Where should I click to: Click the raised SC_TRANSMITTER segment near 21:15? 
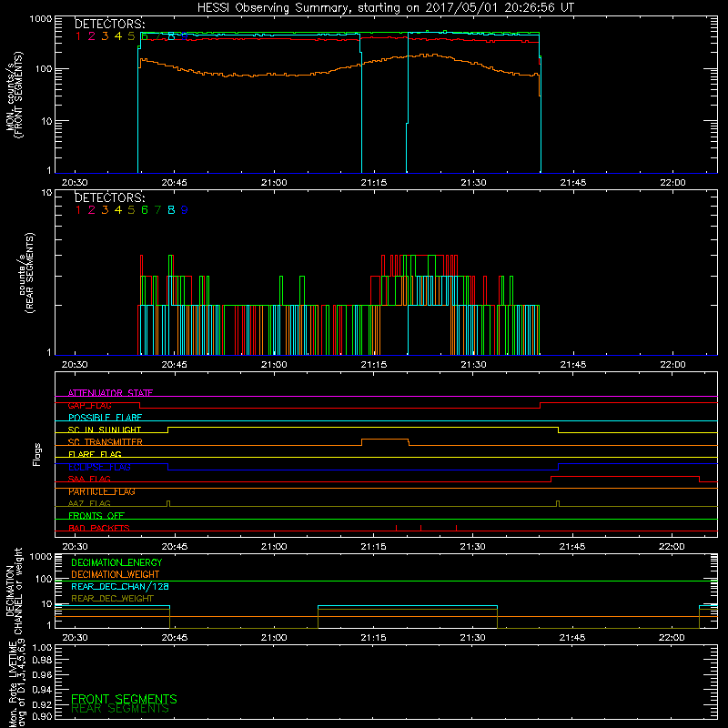click(x=385, y=440)
